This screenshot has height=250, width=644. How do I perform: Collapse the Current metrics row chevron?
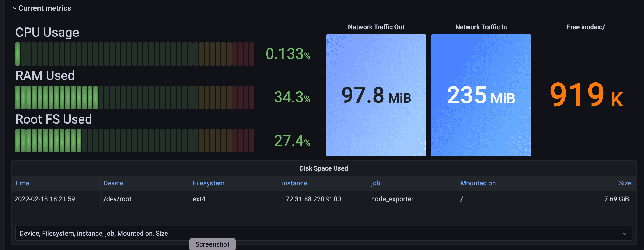pyautogui.click(x=15, y=8)
